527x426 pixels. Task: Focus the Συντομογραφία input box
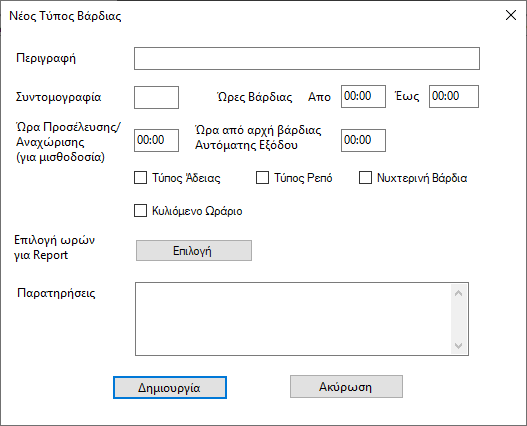pos(156,98)
